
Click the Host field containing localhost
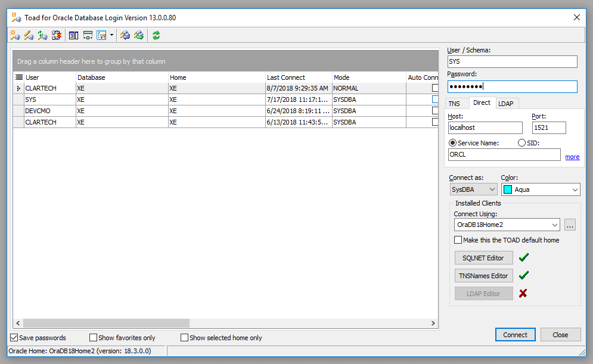point(485,127)
